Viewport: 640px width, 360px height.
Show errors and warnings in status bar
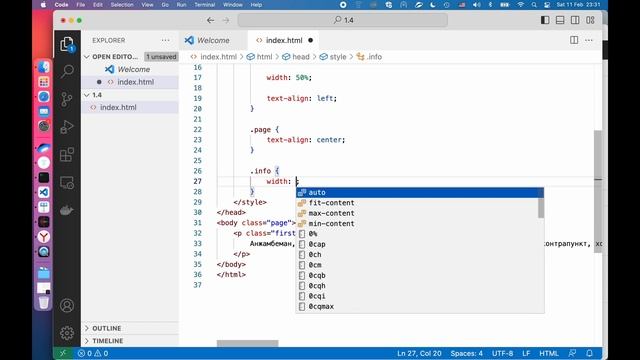click(x=93, y=353)
